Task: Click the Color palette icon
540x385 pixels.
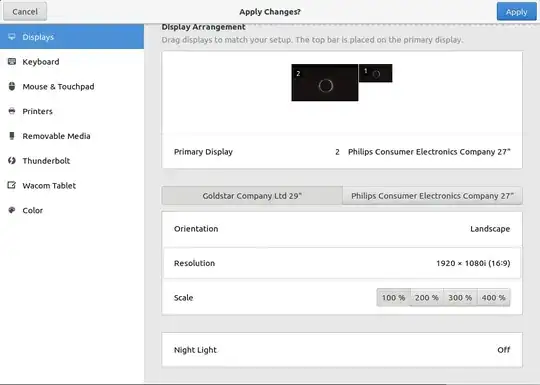Action: point(12,210)
